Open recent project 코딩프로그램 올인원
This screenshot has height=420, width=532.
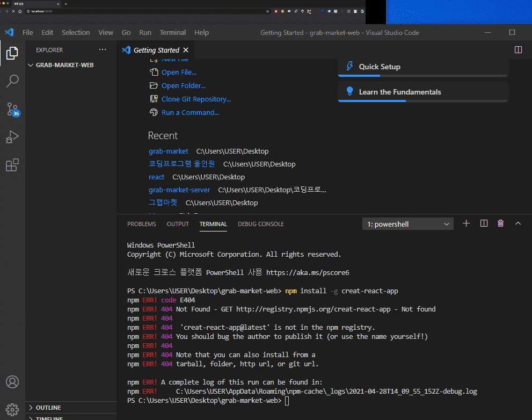pos(181,164)
